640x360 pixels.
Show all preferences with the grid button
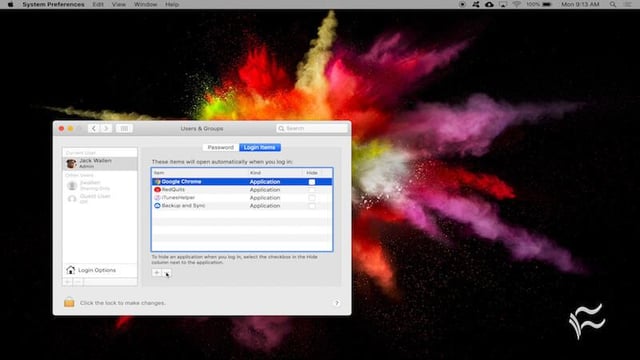tap(124, 128)
